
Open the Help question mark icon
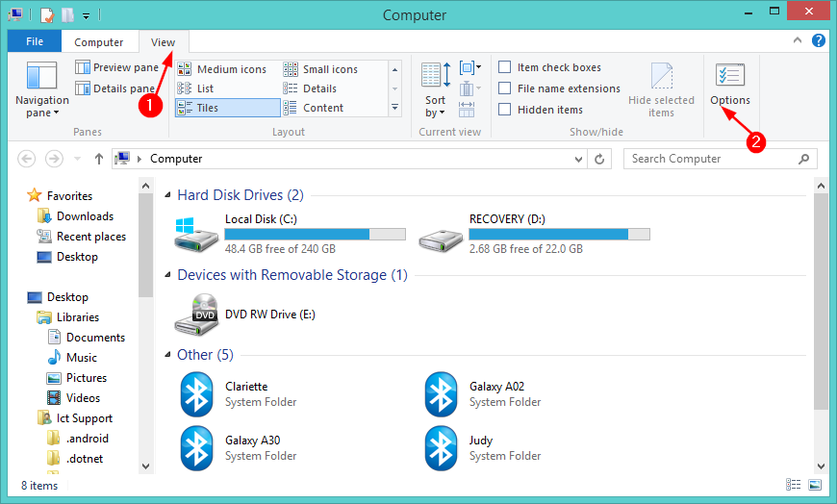[x=819, y=40]
